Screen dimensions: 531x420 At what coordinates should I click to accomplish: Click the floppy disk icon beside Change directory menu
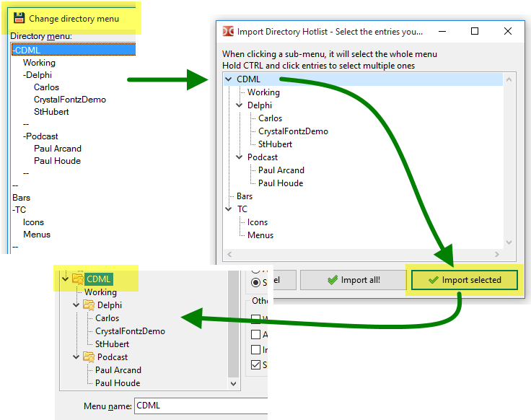pos(19,18)
